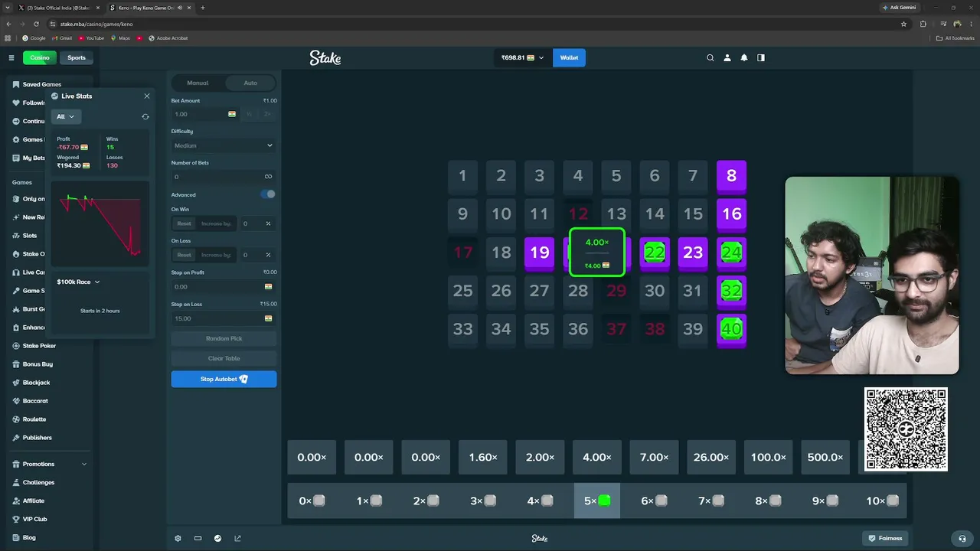
Task: Open the site search magnifier
Action: click(x=710, y=57)
